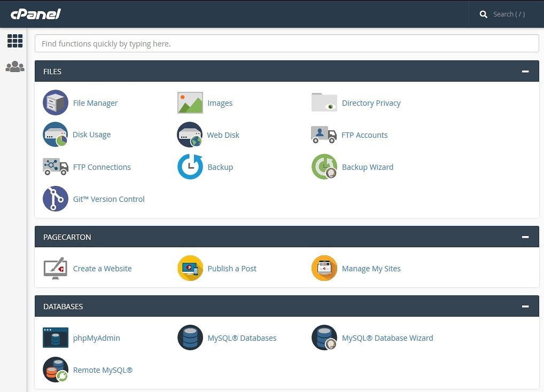Viewport: 544px width, 392px height.
Task: Open the Directory Privacy folder icon
Action: 324,103
